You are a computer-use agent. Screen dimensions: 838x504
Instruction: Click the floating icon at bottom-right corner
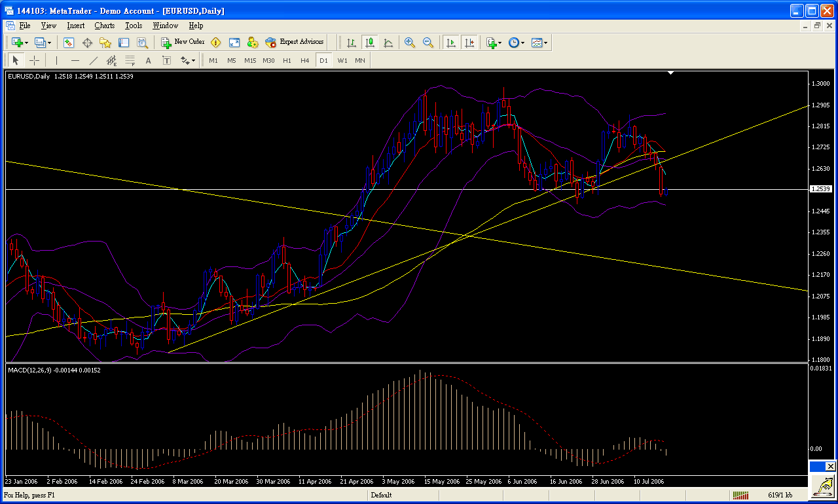(823, 486)
